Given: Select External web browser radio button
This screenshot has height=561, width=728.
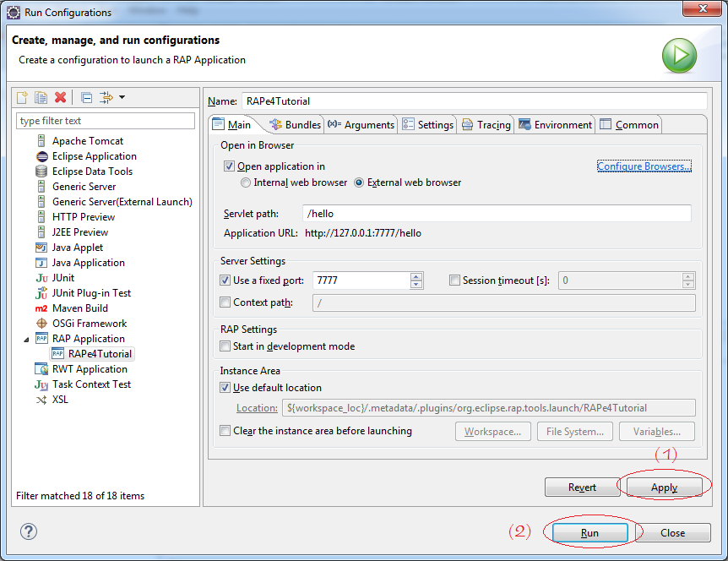Looking at the screenshot, I should coord(359,183).
